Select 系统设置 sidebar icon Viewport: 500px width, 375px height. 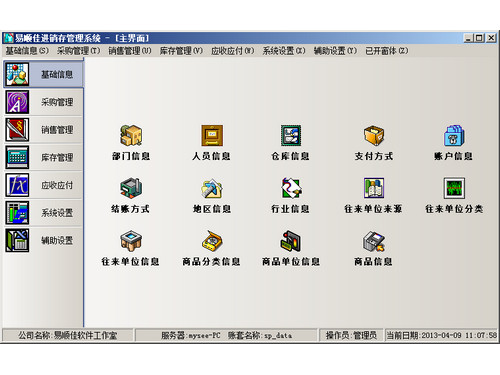tap(17, 213)
